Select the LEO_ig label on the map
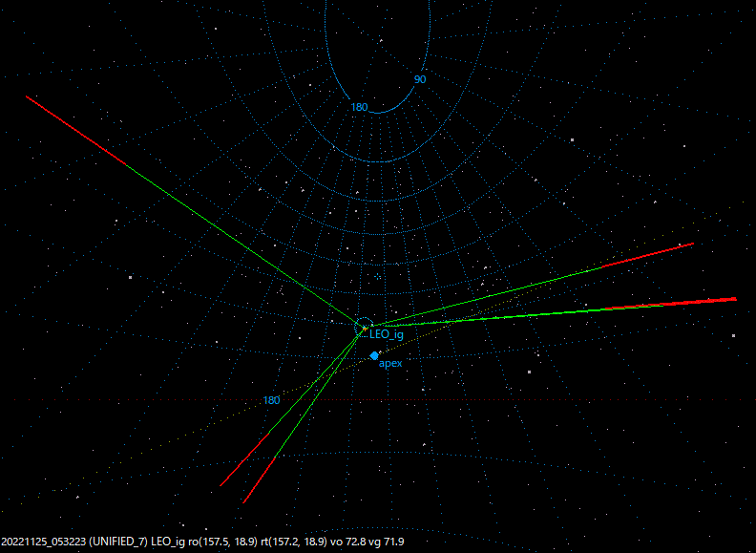This screenshot has height=553, width=756. coord(387,334)
